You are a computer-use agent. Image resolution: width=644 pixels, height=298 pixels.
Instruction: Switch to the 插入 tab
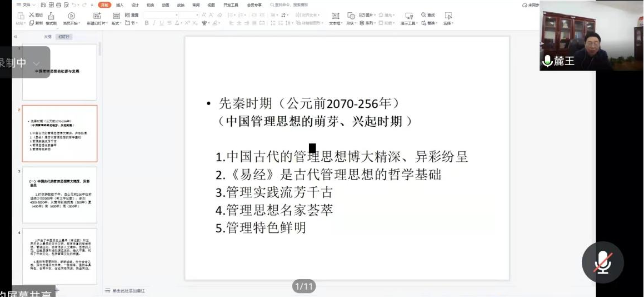coord(119,5)
